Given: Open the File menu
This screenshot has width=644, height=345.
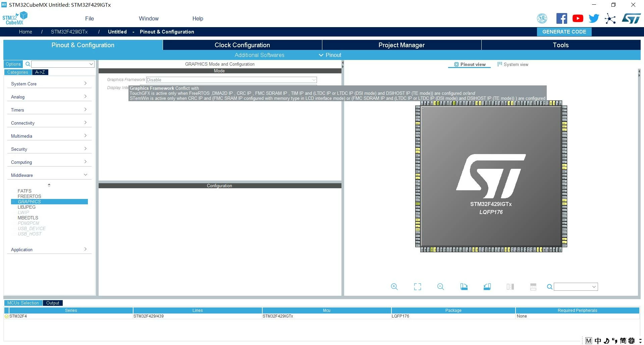Looking at the screenshot, I should click(x=90, y=18).
